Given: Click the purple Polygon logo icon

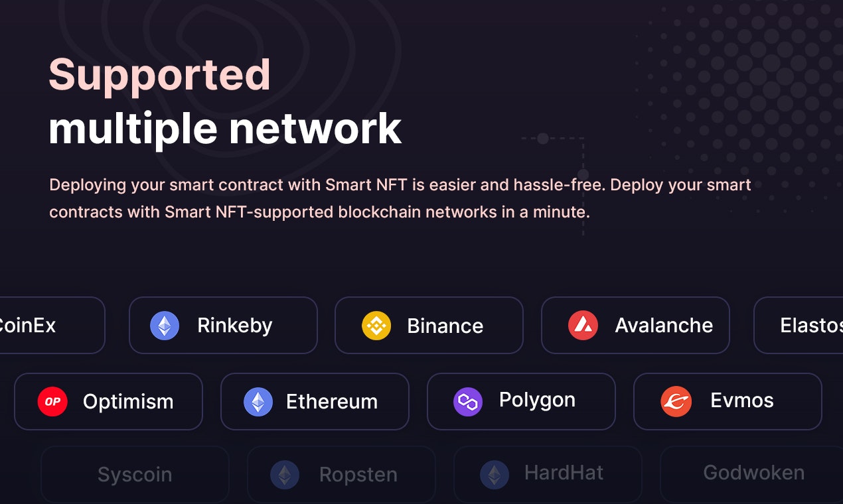Looking at the screenshot, I should point(468,402).
